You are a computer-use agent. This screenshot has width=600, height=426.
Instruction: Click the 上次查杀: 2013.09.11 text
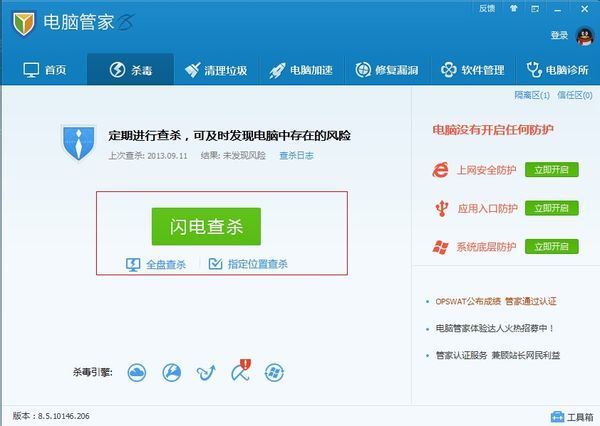tap(148, 155)
